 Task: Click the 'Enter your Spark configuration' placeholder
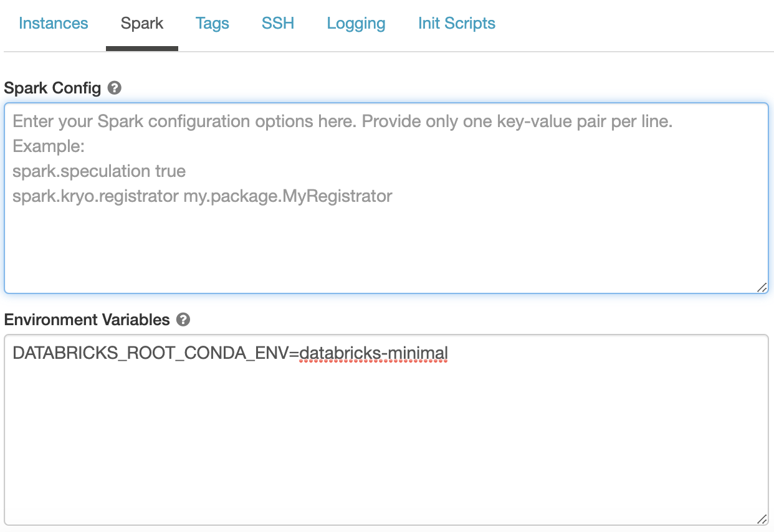[x=342, y=121]
